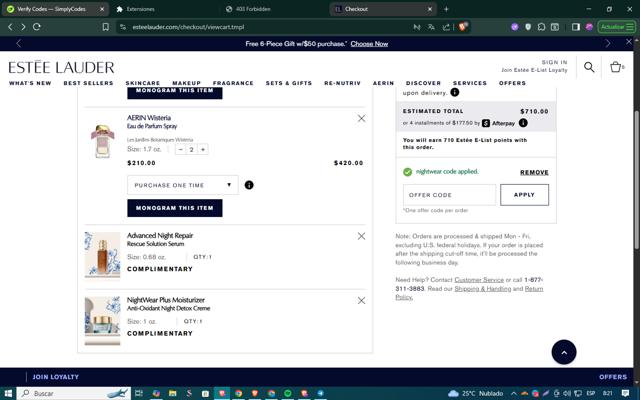Screen dimensions: 640x400
Task: Open the translate page icon in address bar
Action: point(431,27)
